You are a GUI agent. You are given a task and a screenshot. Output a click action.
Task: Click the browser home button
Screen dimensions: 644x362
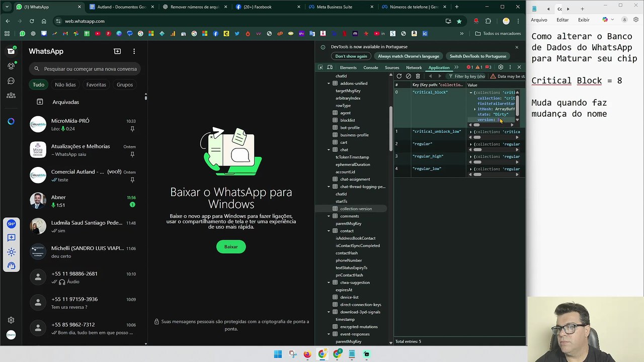point(44,21)
